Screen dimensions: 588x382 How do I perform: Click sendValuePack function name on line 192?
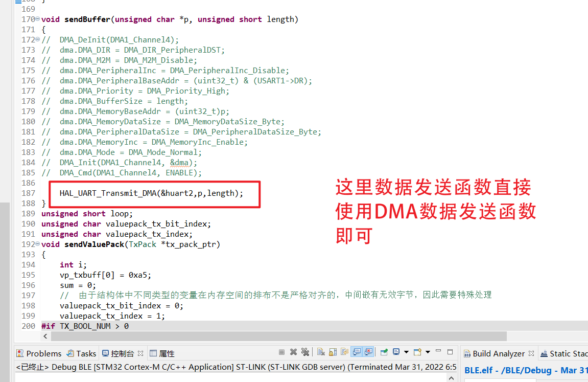(x=94, y=244)
